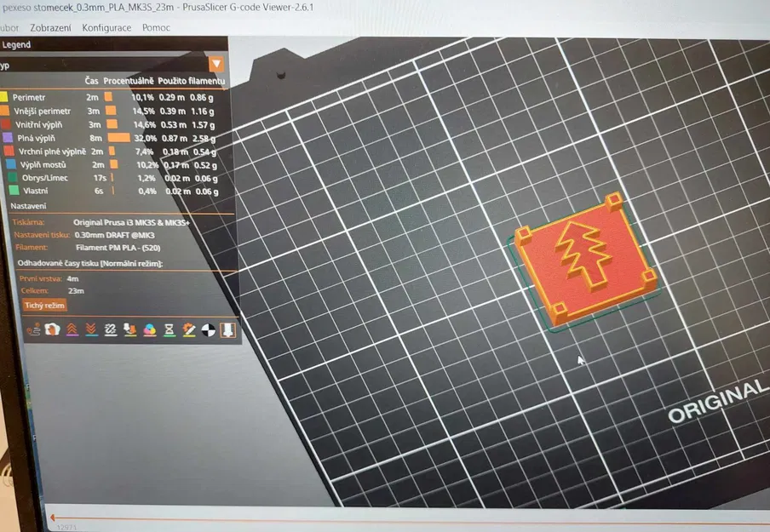Click the Použito filamentu column header

point(192,81)
